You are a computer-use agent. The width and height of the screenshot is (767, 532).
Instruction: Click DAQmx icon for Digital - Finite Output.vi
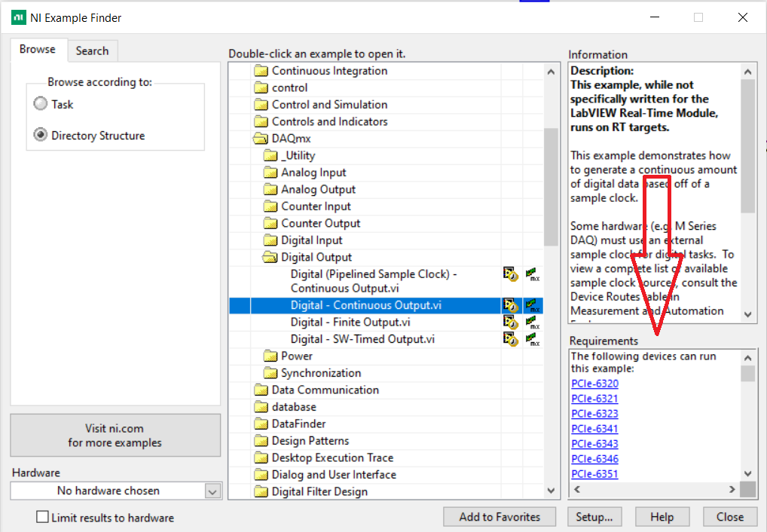[533, 323]
